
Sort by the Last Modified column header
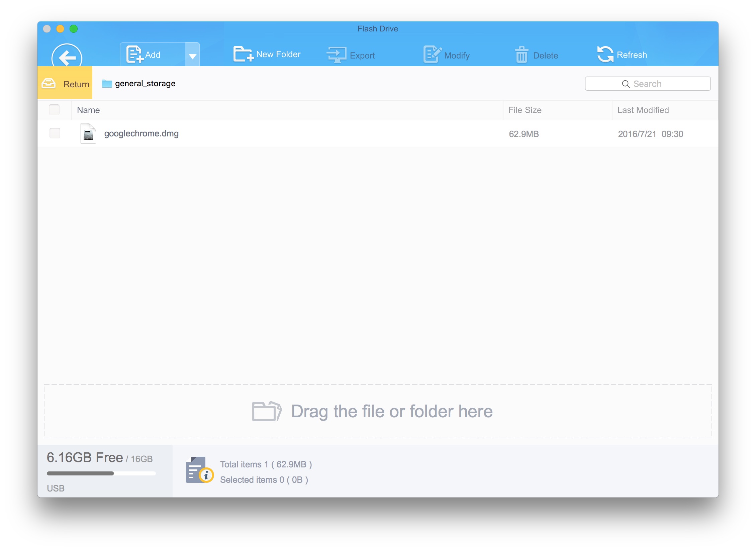643,110
